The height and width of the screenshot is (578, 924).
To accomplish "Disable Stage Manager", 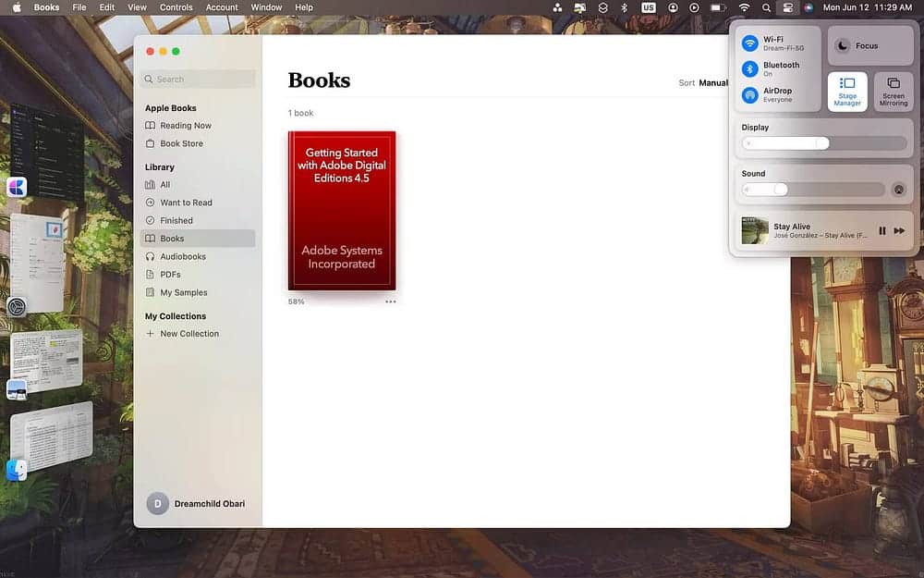I will click(x=846, y=91).
